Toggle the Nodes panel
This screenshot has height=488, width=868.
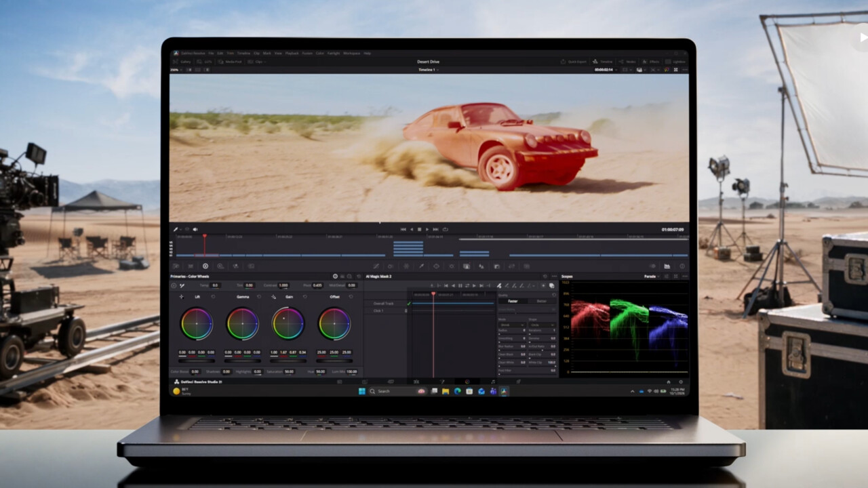tap(629, 62)
